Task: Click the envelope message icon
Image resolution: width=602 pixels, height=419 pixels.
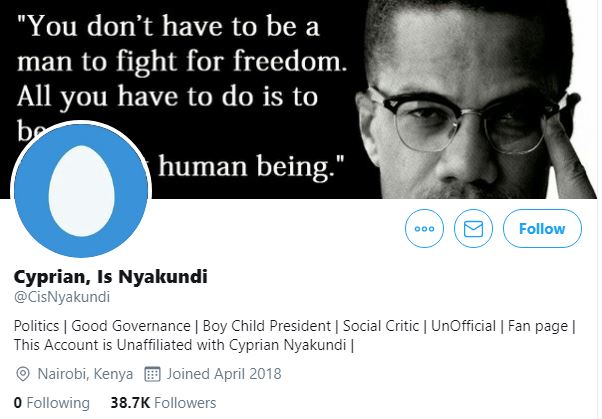Action: click(x=474, y=229)
